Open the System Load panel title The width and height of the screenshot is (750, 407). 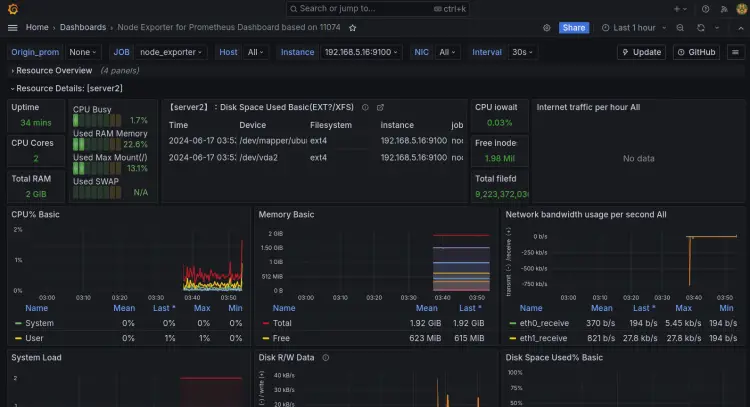tap(36, 358)
